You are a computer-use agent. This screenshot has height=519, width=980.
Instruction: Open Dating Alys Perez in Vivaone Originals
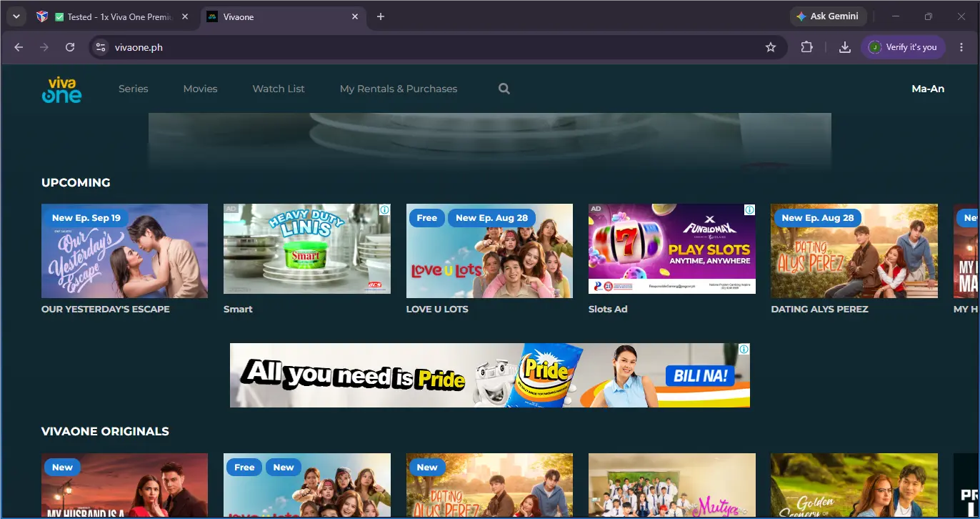click(489, 486)
